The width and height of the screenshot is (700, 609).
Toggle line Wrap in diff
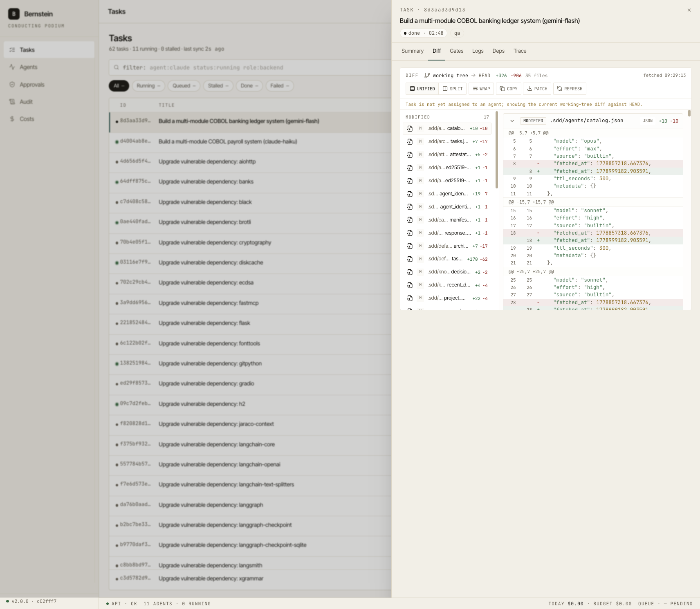tap(481, 89)
